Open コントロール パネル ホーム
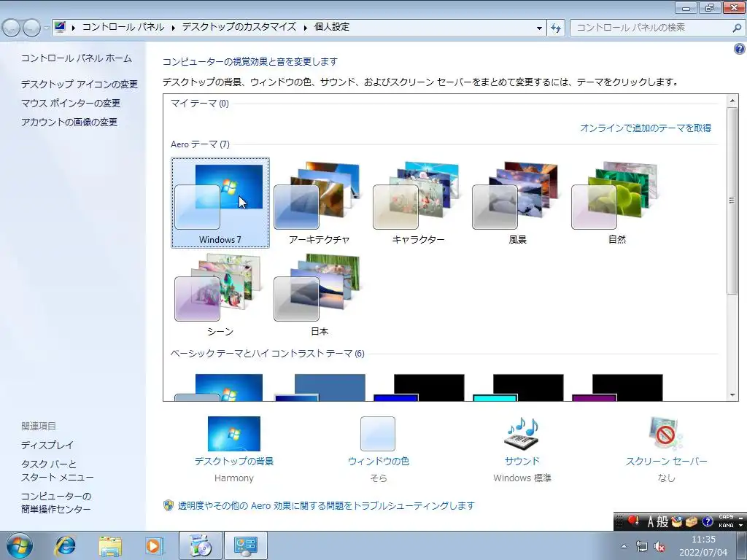 click(77, 58)
